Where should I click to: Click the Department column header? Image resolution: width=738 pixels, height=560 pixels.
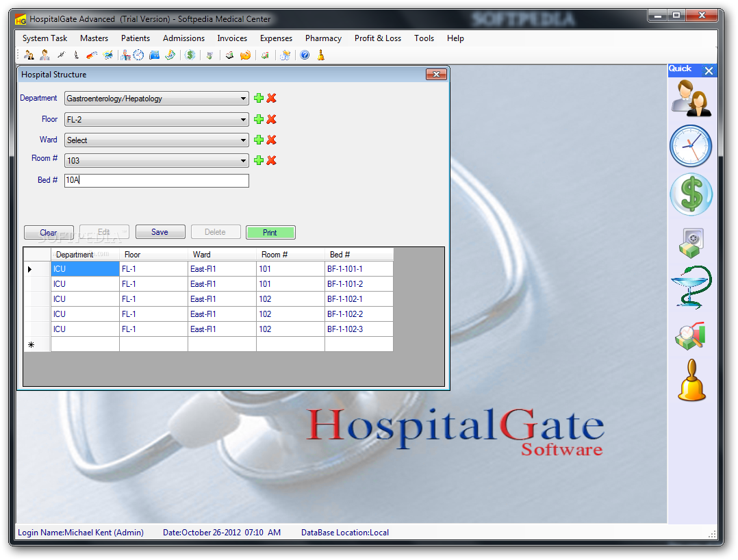[x=85, y=255]
